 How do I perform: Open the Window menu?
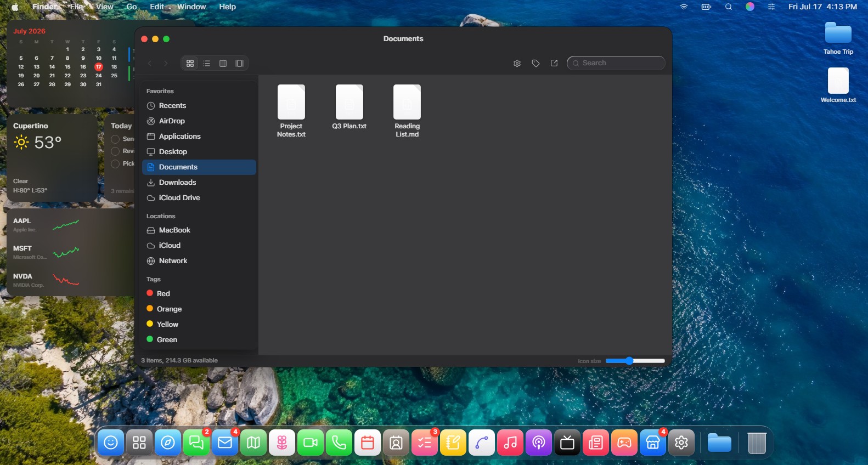point(191,7)
